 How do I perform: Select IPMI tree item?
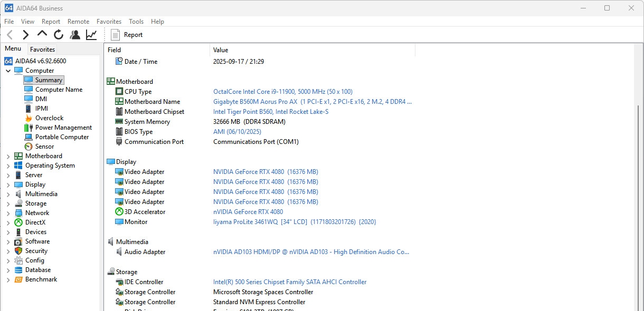click(42, 109)
